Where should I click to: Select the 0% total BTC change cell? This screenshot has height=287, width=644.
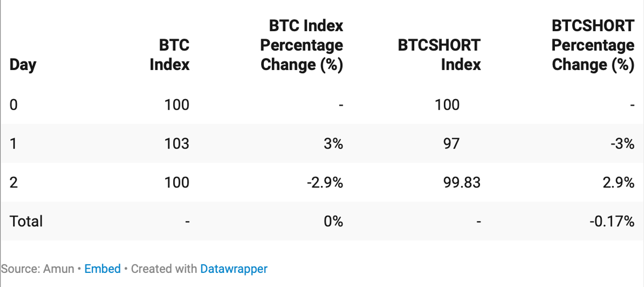click(333, 221)
